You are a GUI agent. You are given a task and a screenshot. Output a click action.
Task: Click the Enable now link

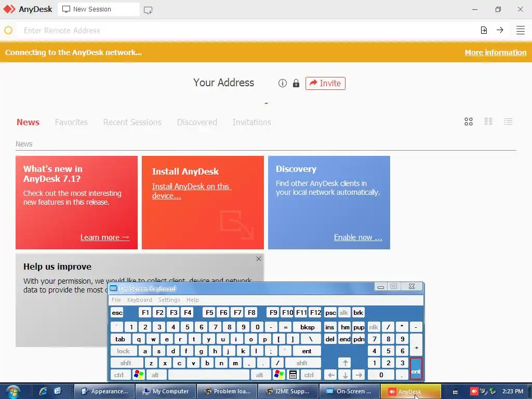(358, 237)
